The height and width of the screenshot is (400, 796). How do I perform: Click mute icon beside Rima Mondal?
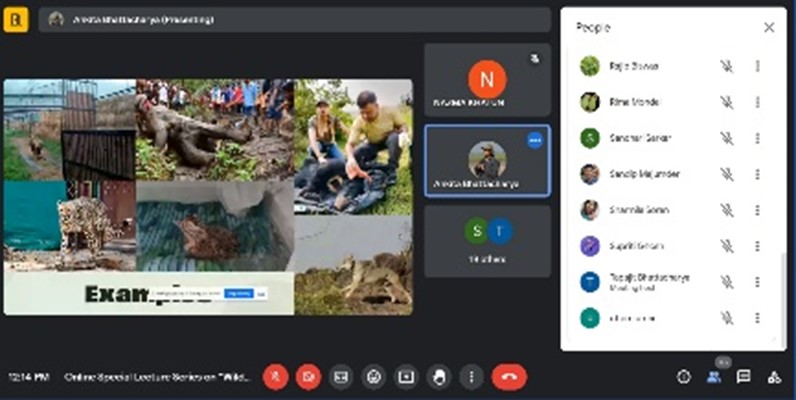[x=727, y=102]
